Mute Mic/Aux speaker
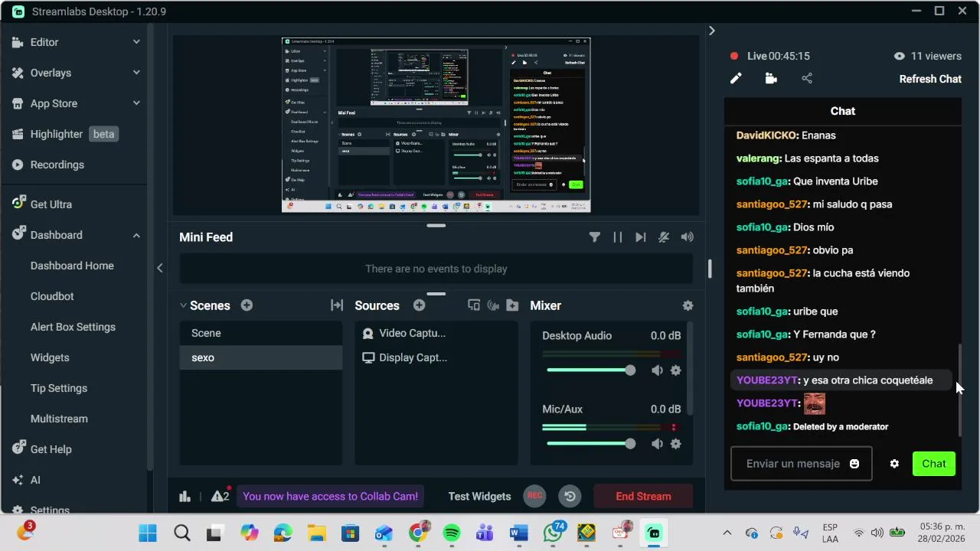 click(657, 444)
